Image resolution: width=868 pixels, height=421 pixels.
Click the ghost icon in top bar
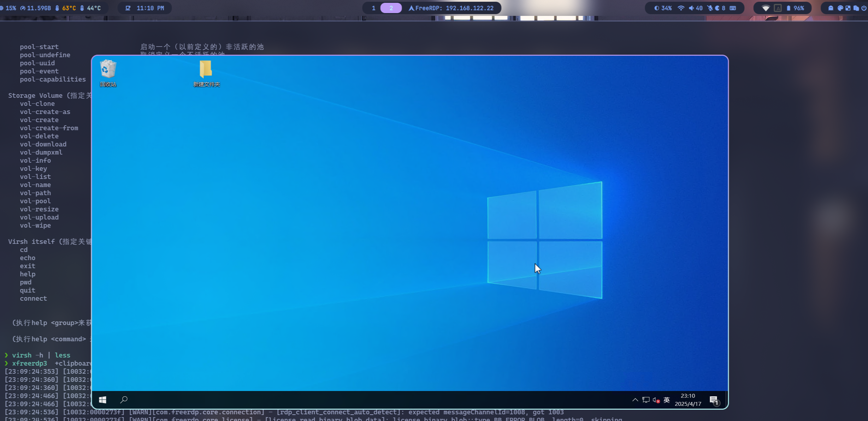click(x=831, y=8)
